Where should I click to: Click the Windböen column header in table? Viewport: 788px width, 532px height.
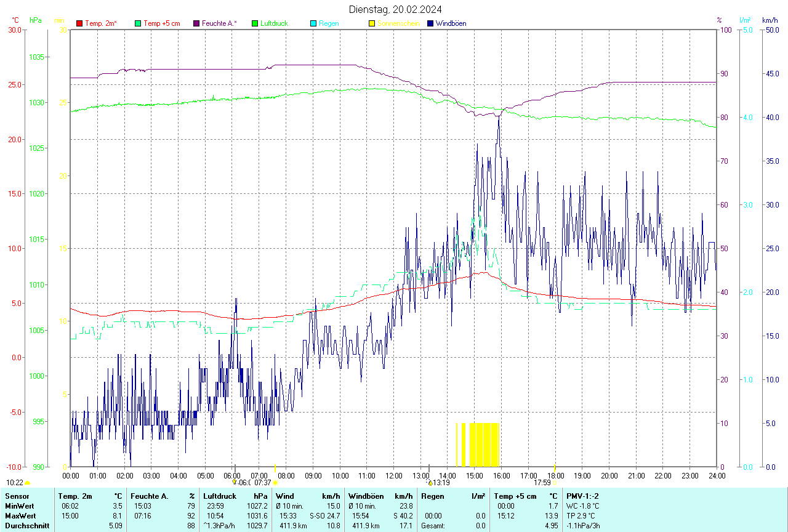[x=366, y=496]
